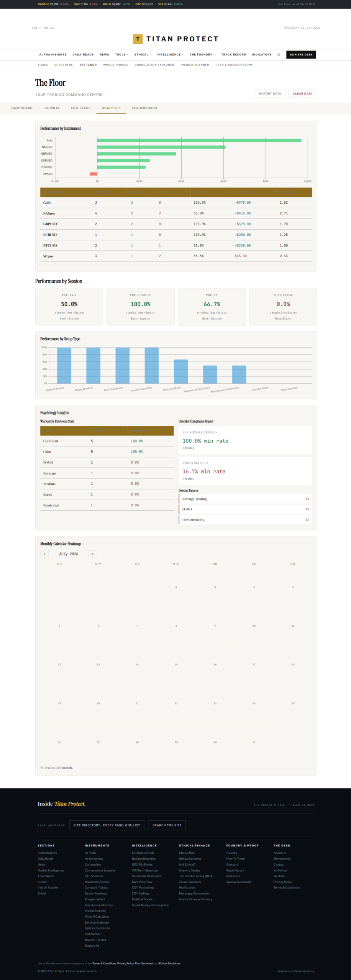The height and width of the screenshot is (980, 351).
Task: Click VIX ticker in top tape
Action: coord(171,4)
